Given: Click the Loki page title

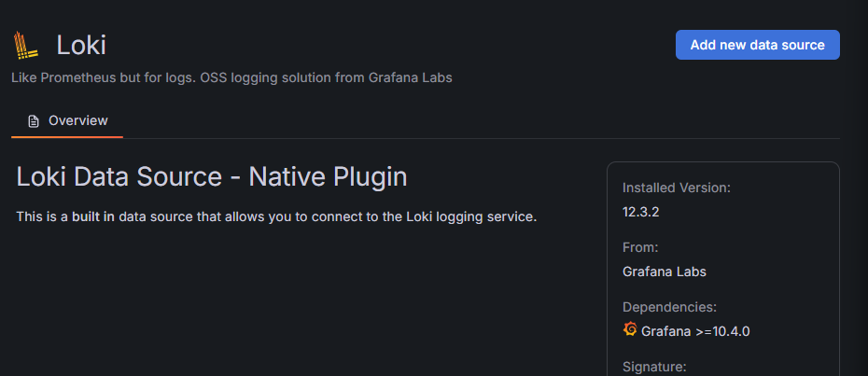Looking at the screenshot, I should point(81,45).
